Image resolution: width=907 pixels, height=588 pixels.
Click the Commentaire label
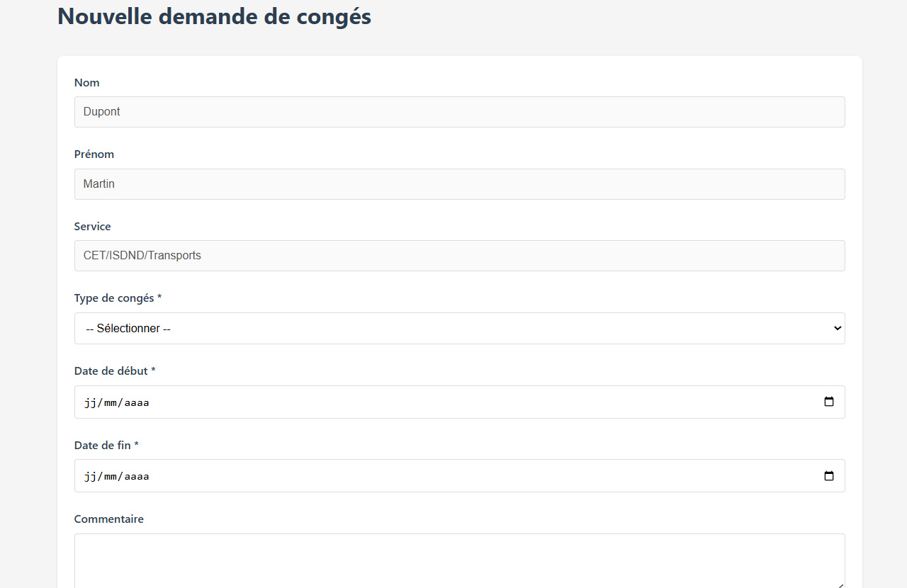pyautogui.click(x=108, y=519)
